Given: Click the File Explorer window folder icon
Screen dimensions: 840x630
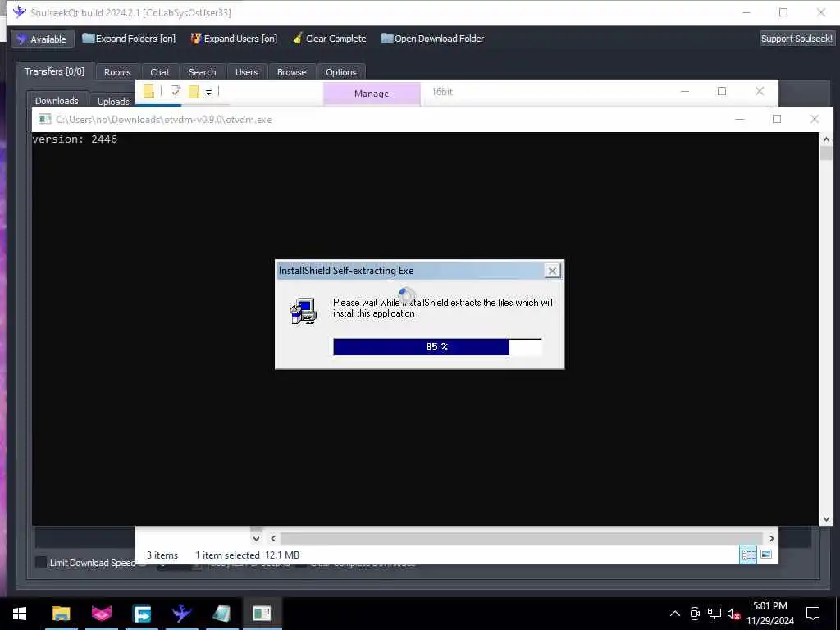Looking at the screenshot, I should [149, 92].
